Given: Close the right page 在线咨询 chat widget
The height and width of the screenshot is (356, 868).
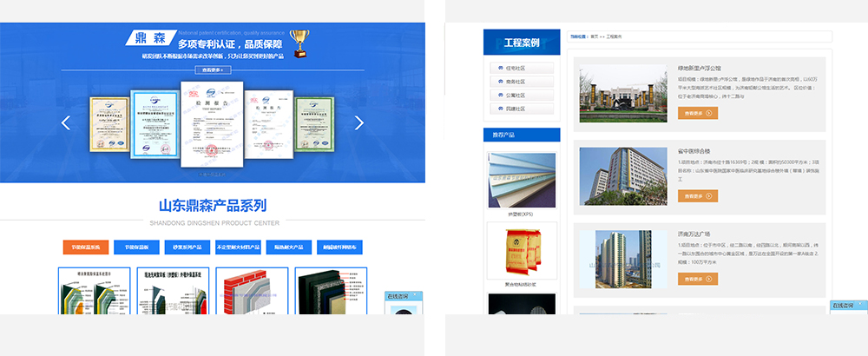Looking at the screenshot, I should [x=860, y=305].
